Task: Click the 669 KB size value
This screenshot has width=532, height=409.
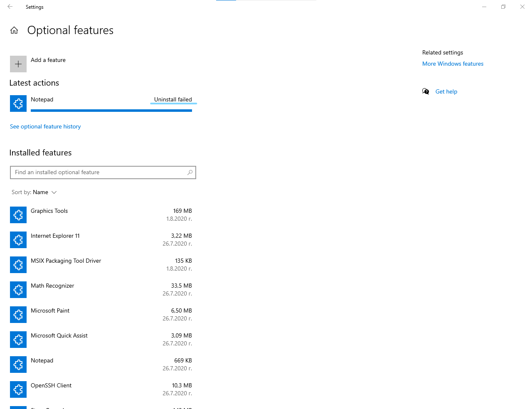Action: tap(183, 360)
